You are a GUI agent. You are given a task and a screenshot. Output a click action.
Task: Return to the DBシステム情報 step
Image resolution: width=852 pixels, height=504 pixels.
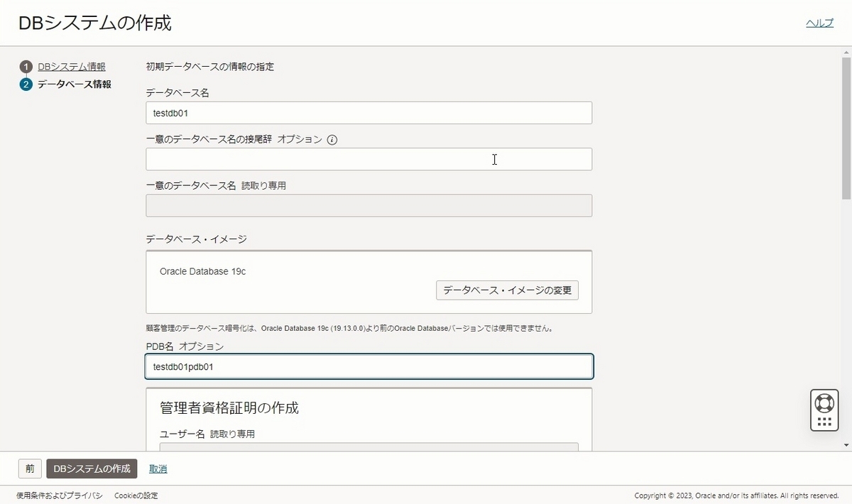(73, 66)
